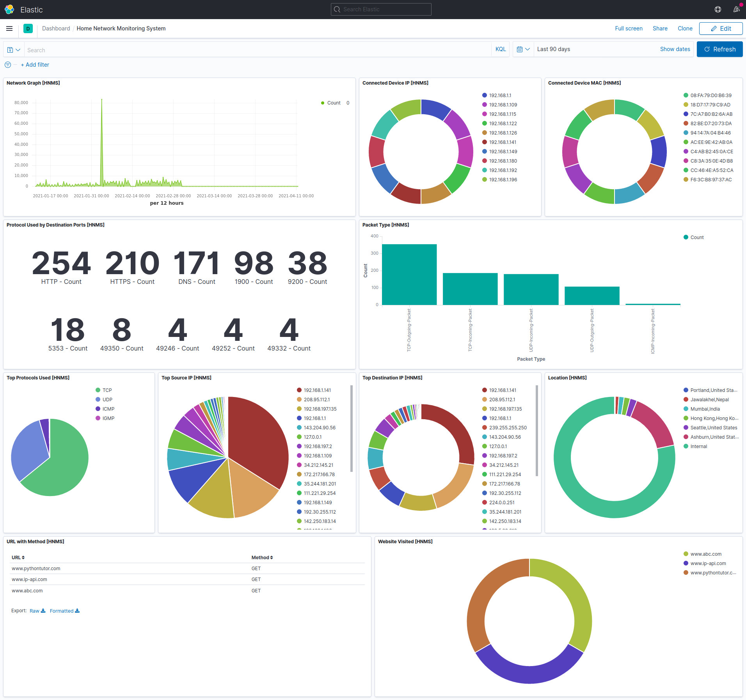Viewport: 746px width, 700px height.
Task: Sort table by URL column
Action: pos(18,557)
